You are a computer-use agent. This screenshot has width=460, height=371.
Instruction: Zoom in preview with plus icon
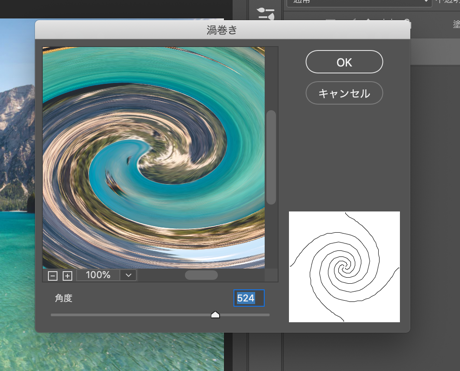point(67,276)
